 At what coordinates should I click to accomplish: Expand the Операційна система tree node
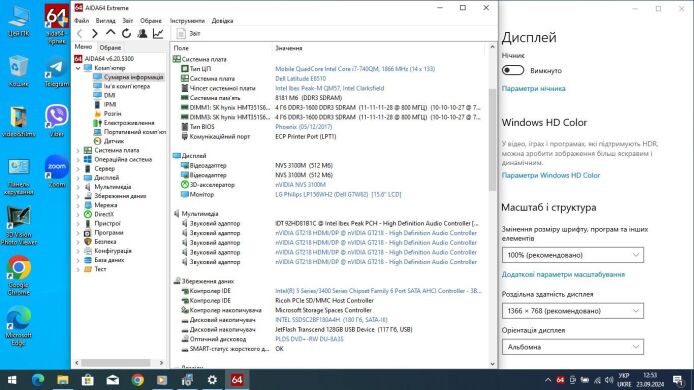tap(78, 159)
